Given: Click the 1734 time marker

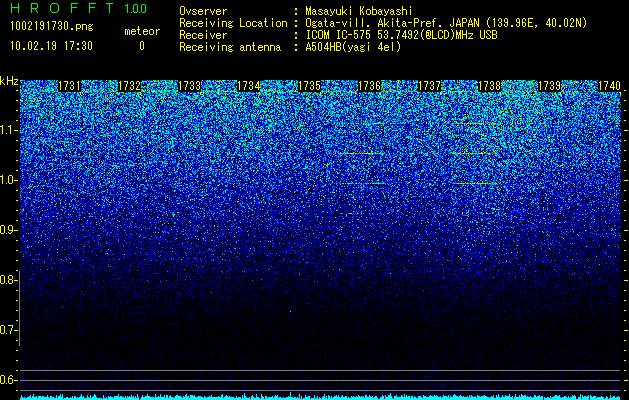Looking at the screenshot, I should (249, 86).
